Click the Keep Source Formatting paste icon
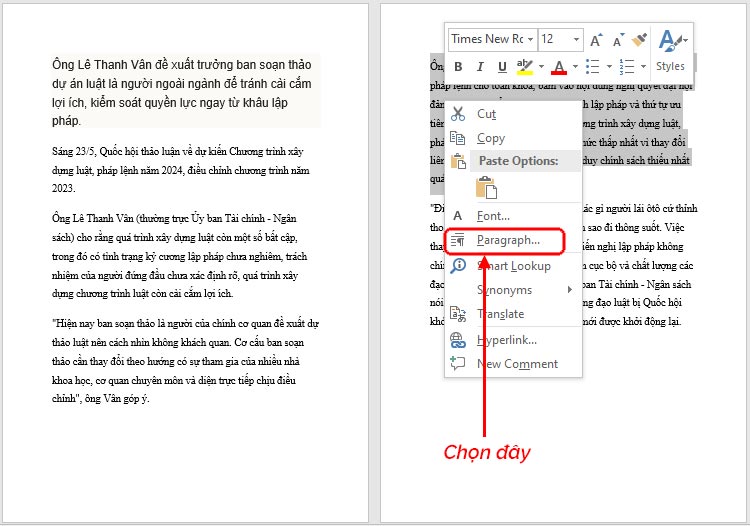Screen dimensions: 750x526 pyautogui.click(x=486, y=187)
